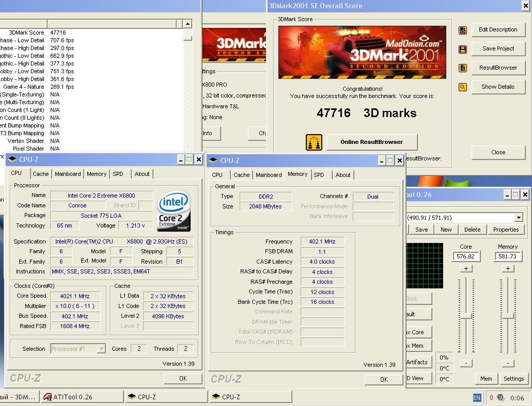The height and width of the screenshot is (406, 532).
Task: Click Save Project button
Action: (498, 48)
